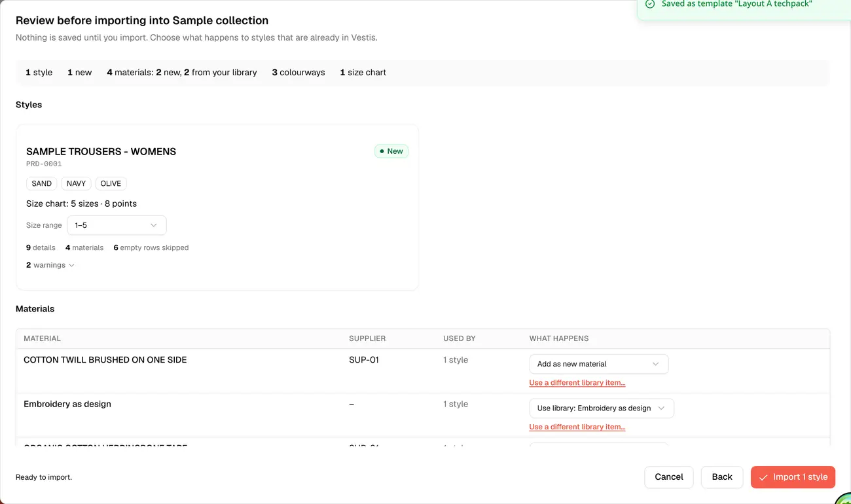
Task: Click the New status badge
Action: tap(391, 151)
